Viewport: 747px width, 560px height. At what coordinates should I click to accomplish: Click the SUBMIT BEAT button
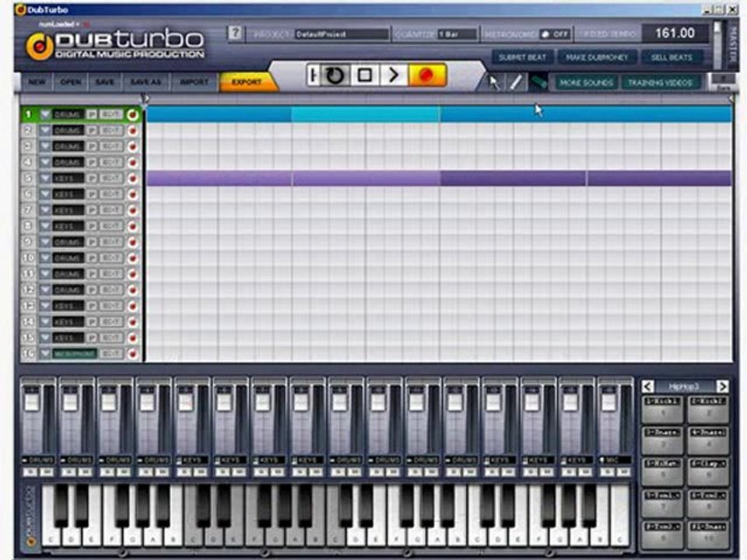tap(523, 58)
